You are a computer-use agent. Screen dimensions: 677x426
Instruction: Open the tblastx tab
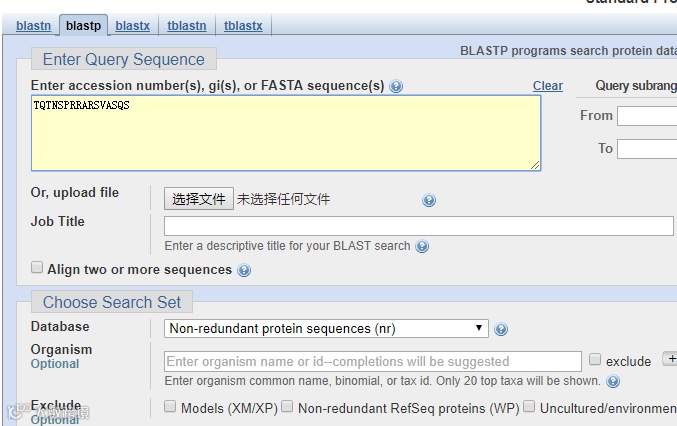[x=243, y=26]
